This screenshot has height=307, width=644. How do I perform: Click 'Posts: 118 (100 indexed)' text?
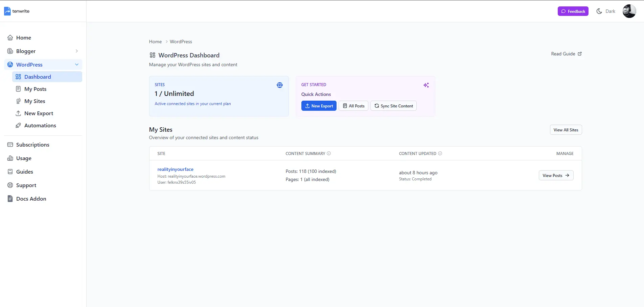pos(311,171)
